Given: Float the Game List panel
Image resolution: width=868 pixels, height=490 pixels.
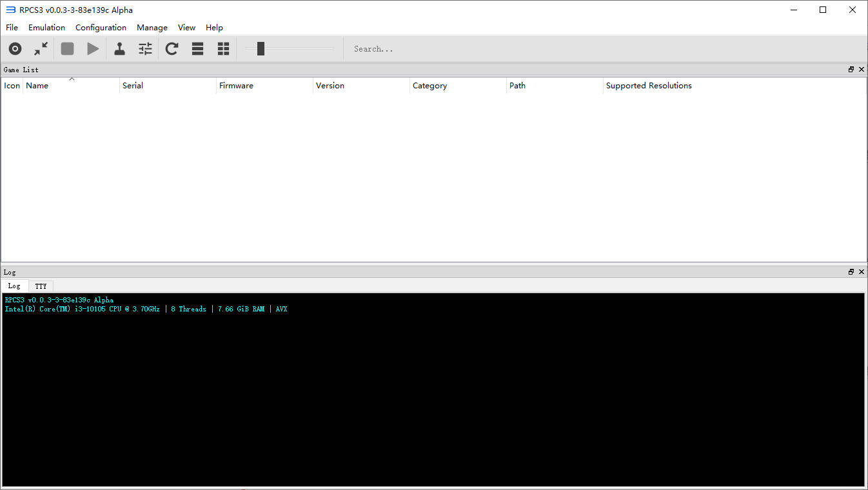Looking at the screenshot, I should pos(851,70).
